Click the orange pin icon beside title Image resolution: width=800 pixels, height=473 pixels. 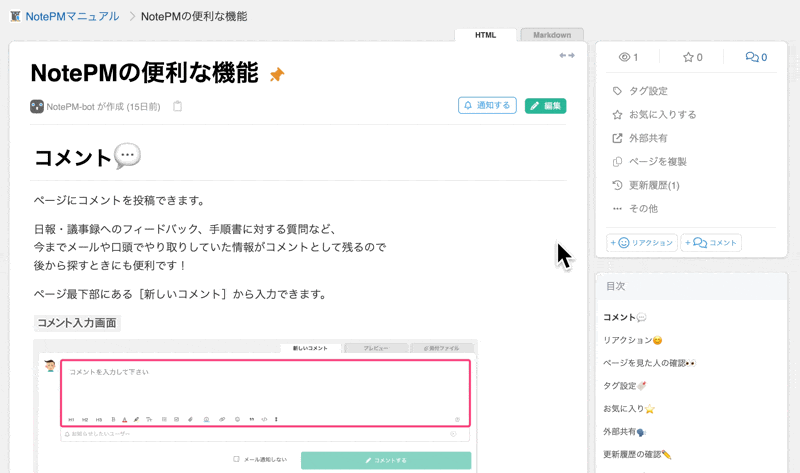(x=277, y=74)
